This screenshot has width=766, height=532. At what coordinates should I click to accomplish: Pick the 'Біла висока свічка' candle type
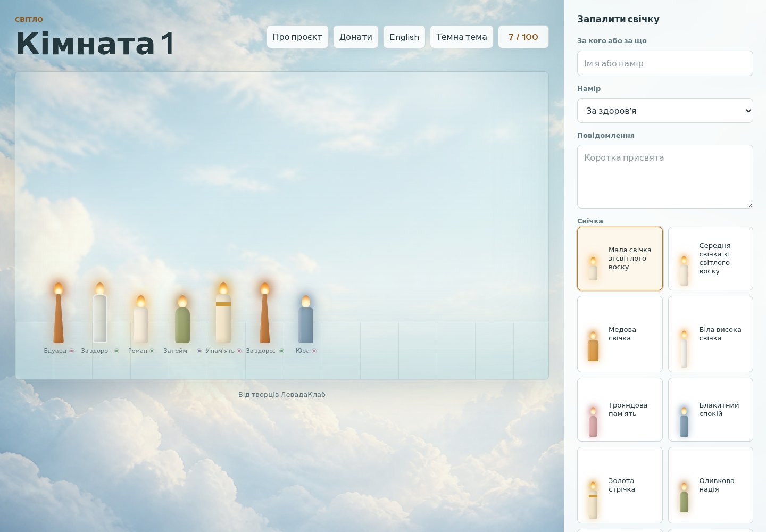711,334
